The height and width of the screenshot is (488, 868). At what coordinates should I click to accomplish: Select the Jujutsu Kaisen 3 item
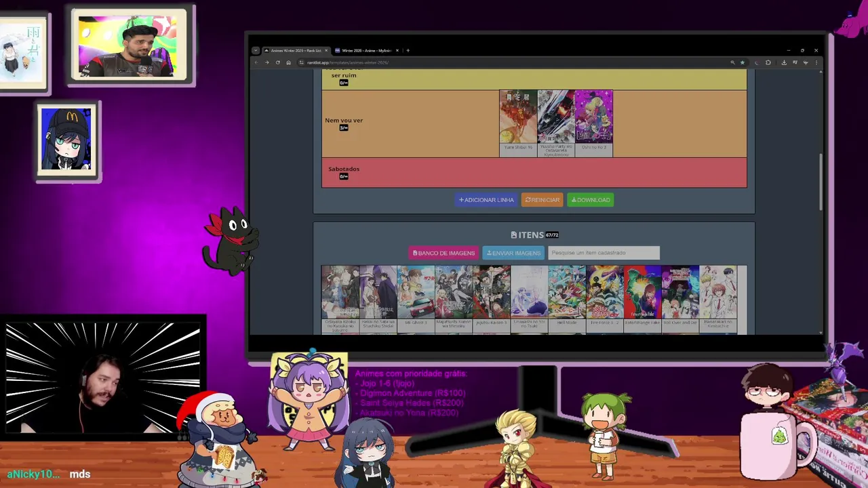coord(492,298)
